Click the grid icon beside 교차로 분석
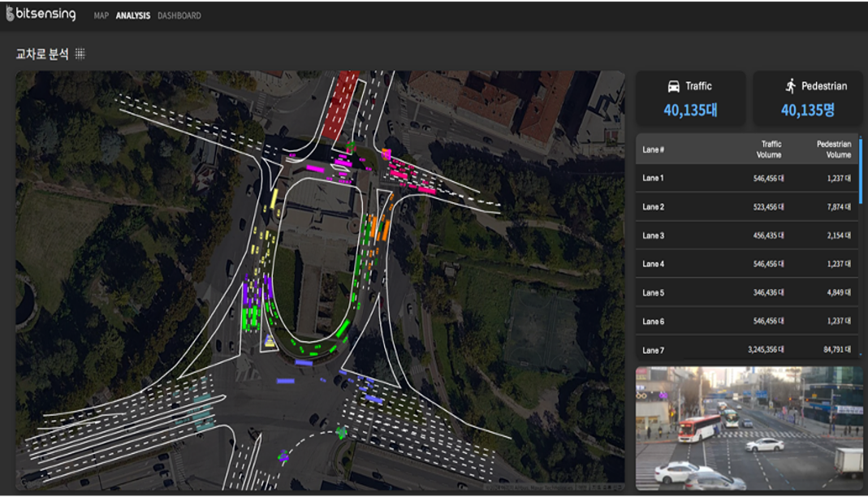The width and height of the screenshot is (868, 497). [80, 54]
